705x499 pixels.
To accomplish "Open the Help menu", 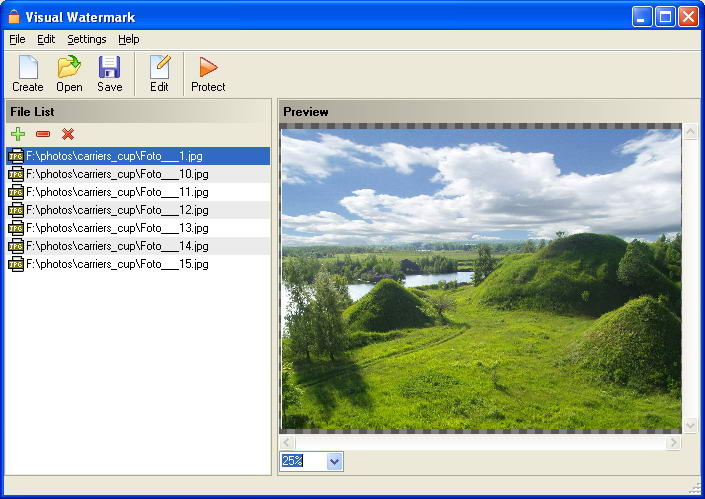I will tap(129, 40).
